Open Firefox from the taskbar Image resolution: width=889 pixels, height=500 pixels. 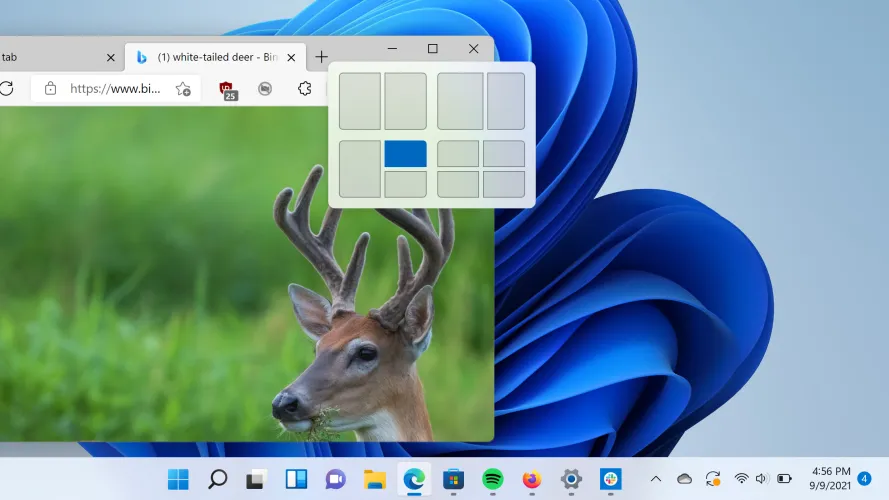(532, 479)
